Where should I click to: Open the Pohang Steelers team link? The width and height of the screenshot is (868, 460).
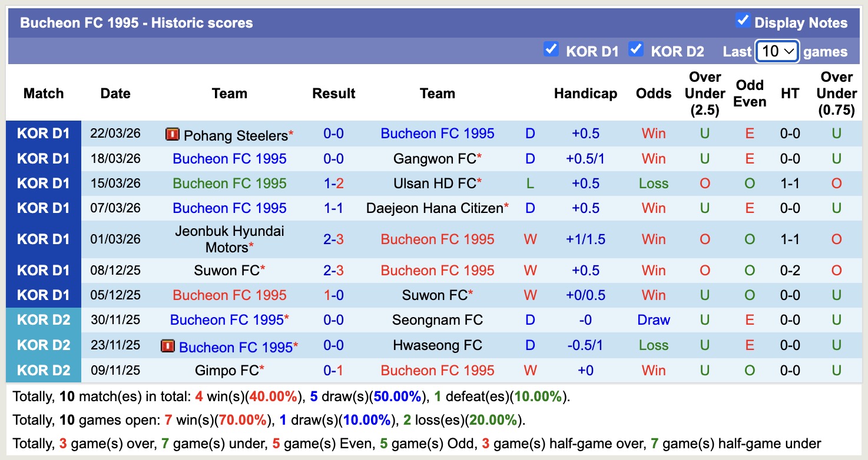pyautogui.click(x=236, y=135)
